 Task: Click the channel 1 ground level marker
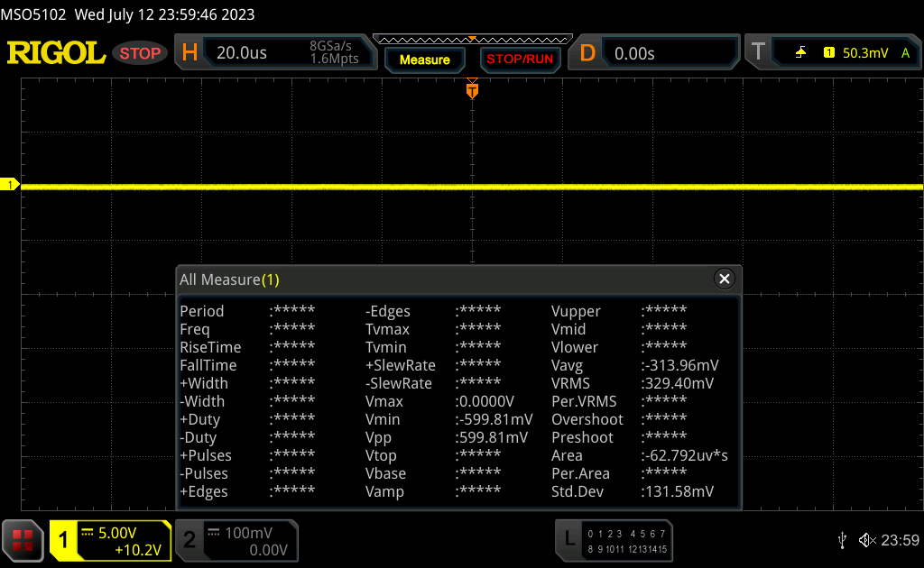pyautogui.click(x=9, y=185)
